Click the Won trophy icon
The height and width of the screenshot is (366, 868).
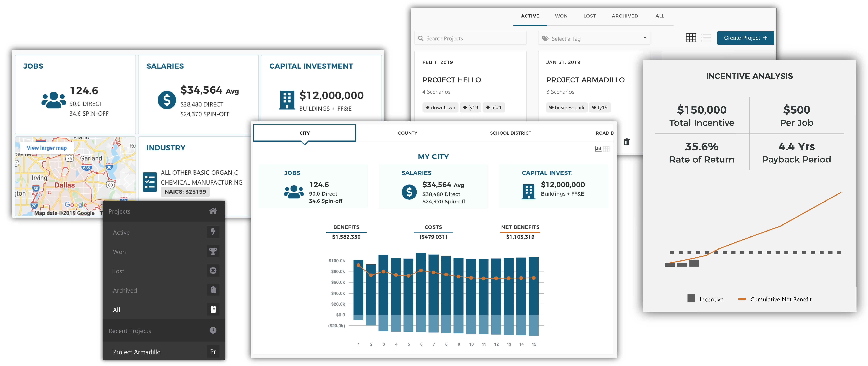tap(213, 251)
